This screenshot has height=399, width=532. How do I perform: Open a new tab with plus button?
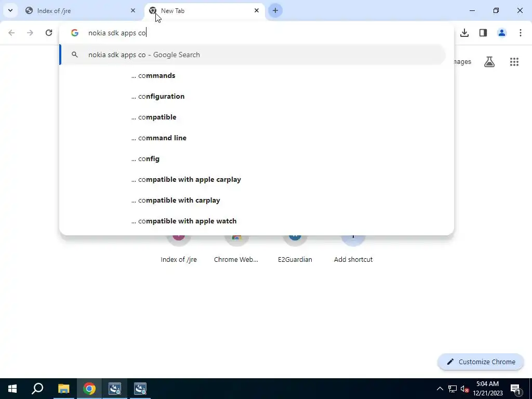275,10
